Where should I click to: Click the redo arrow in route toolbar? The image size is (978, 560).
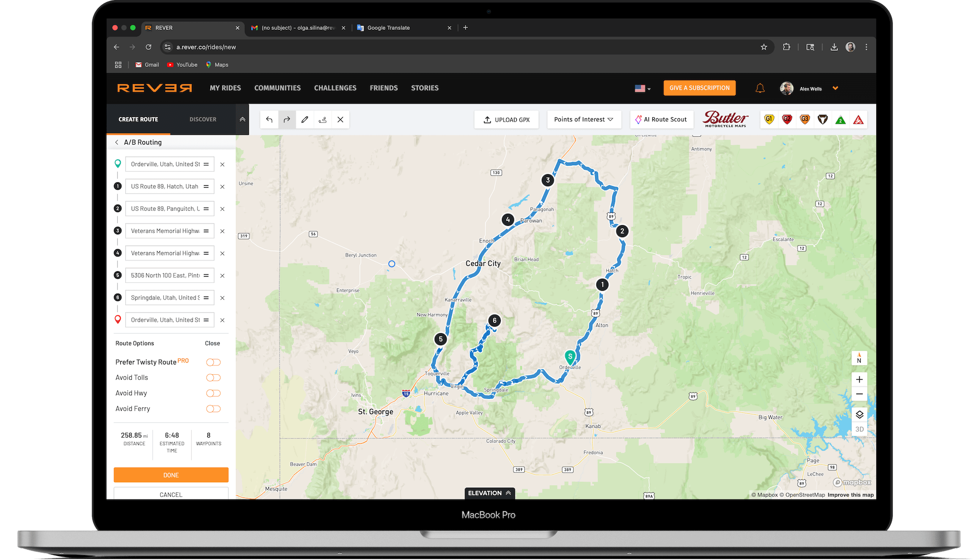pos(287,120)
